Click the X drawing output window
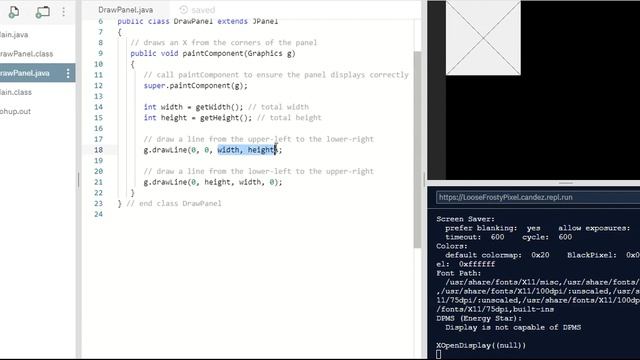The image size is (640, 360). [x=483, y=38]
